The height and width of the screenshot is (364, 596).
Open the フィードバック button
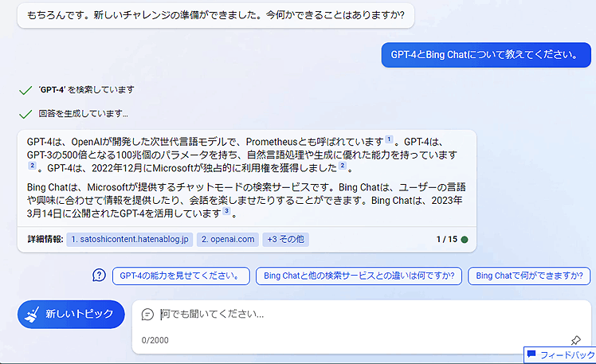coord(559,354)
